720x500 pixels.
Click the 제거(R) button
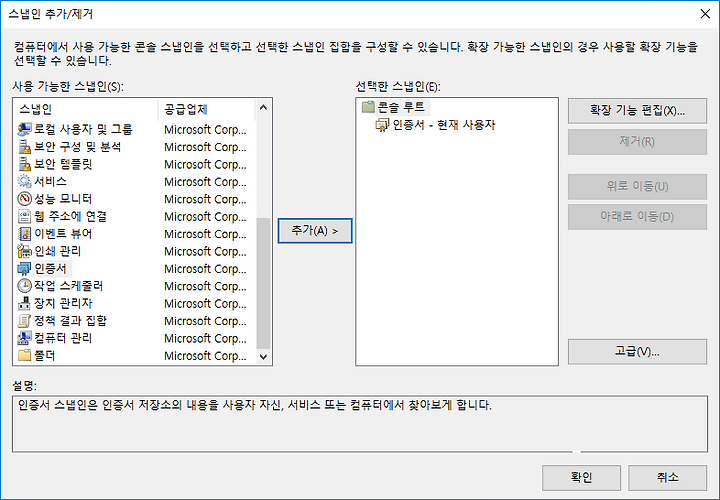pos(637,141)
